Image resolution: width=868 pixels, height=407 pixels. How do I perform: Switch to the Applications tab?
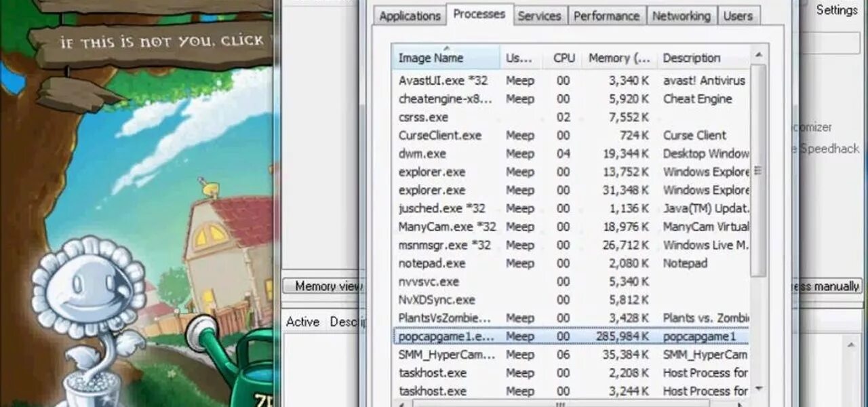click(410, 16)
